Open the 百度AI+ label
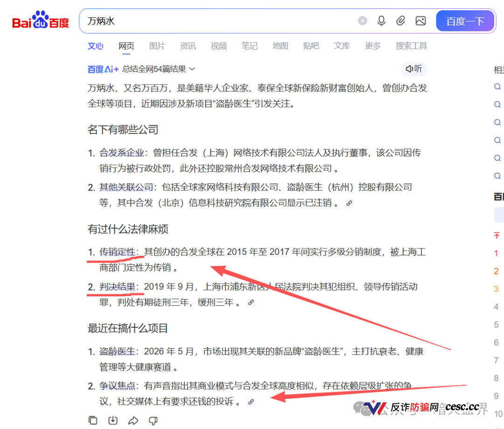 (x=103, y=69)
